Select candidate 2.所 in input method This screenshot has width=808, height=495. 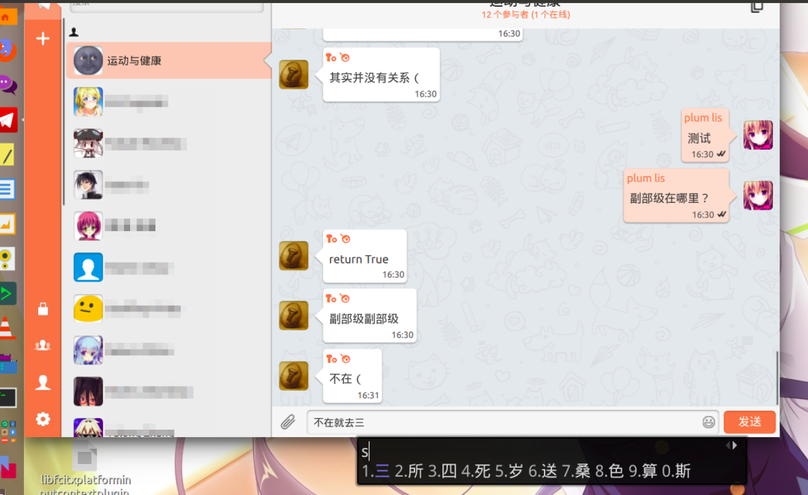pos(409,471)
